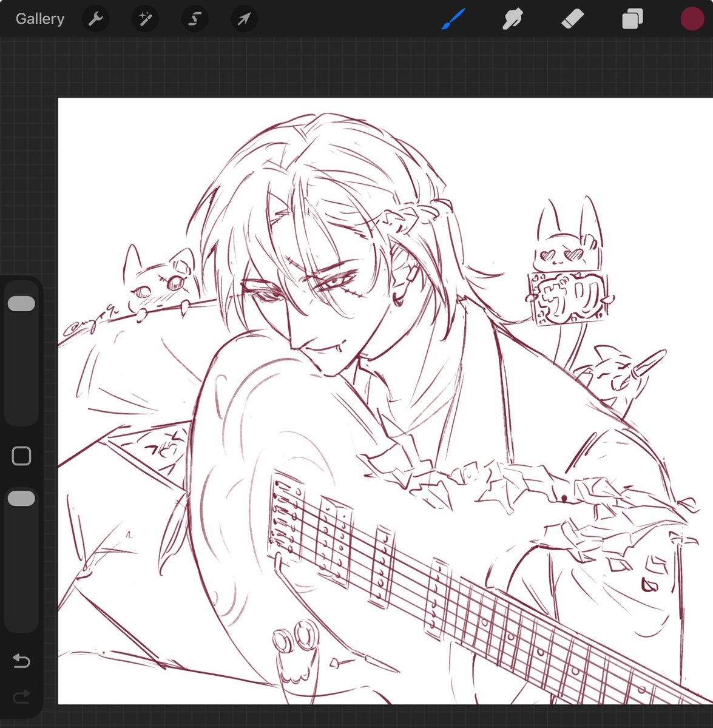The height and width of the screenshot is (728, 713).
Task: Open the active color picker
Action: click(x=692, y=19)
